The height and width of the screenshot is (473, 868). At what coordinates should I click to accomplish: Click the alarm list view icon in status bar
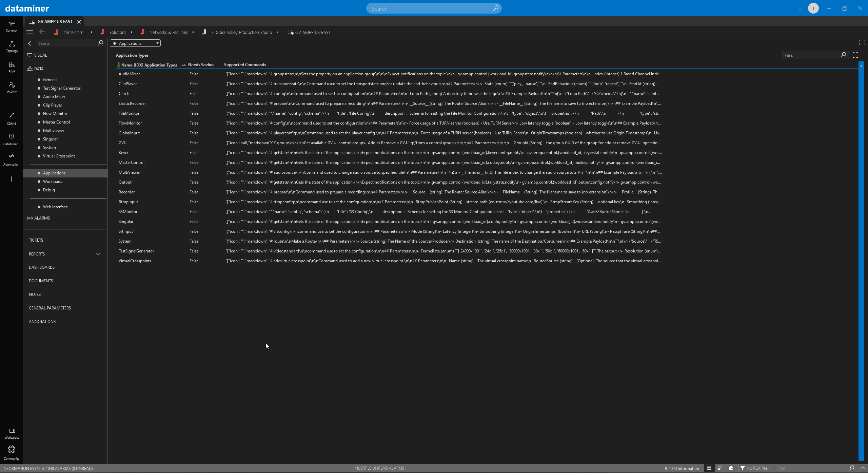click(709, 468)
